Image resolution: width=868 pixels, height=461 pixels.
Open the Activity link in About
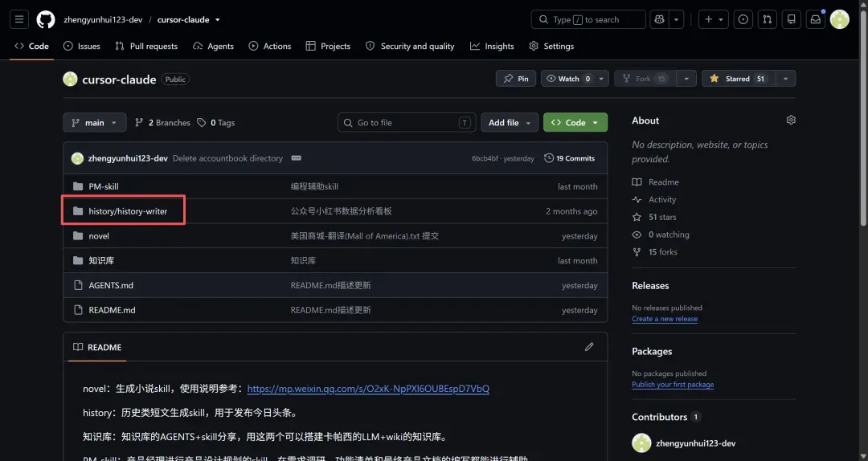tap(653, 199)
